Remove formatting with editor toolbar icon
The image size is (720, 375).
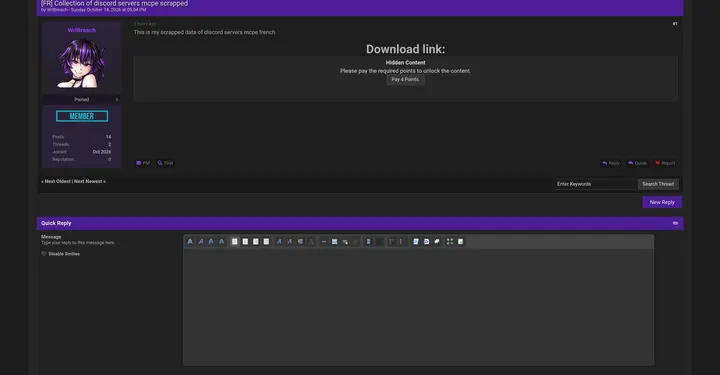click(311, 241)
